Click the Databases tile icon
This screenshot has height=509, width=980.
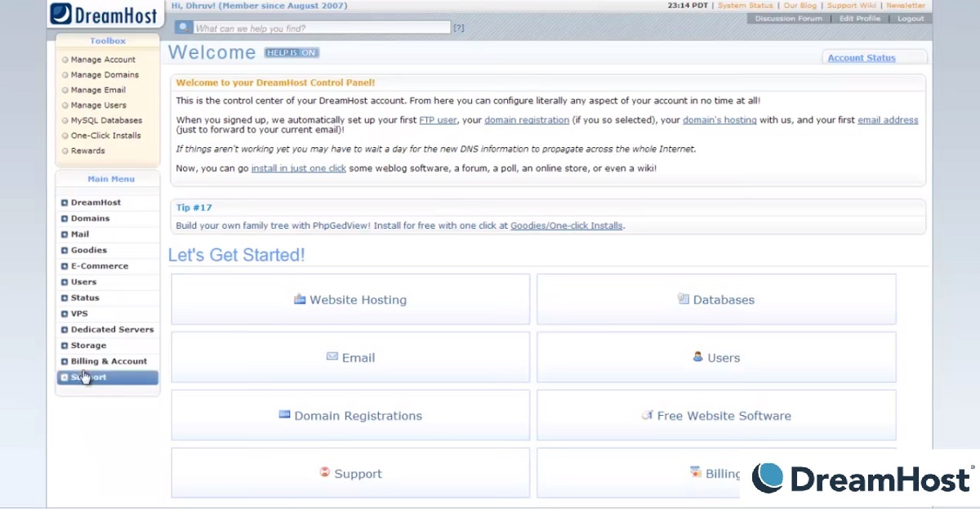[683, 299]
